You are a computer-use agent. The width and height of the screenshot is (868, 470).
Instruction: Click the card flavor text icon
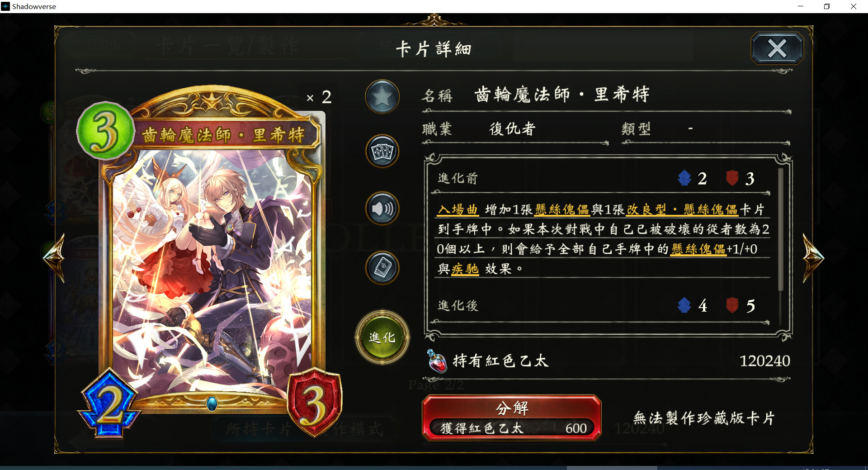pyautogui.click(x=382, y=268)
